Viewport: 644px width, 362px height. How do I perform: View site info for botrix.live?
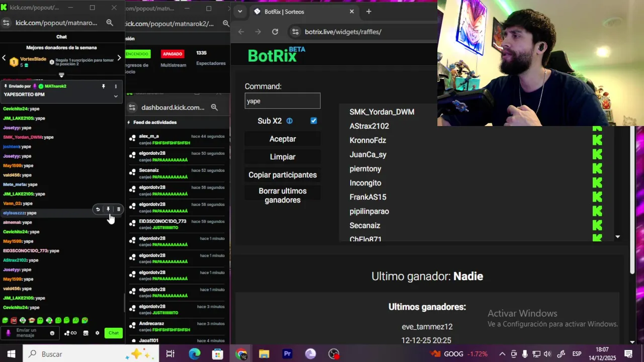295,32
